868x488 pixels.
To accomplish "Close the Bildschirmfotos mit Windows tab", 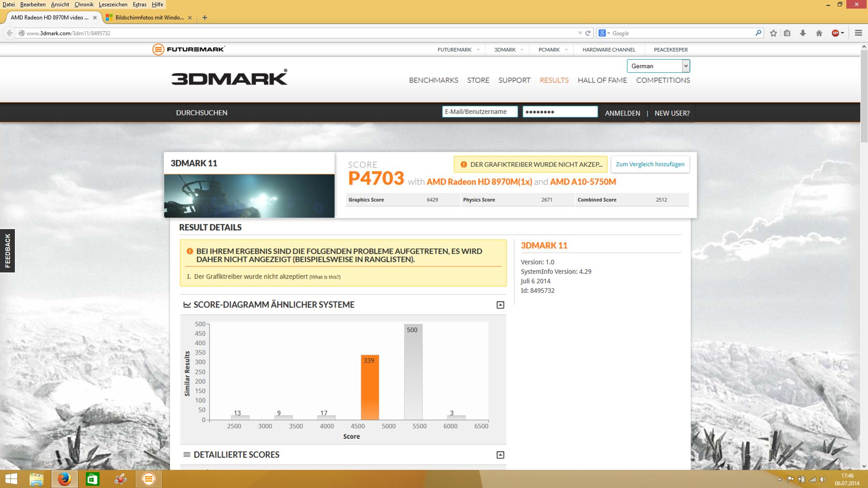I will pos(190,18).
